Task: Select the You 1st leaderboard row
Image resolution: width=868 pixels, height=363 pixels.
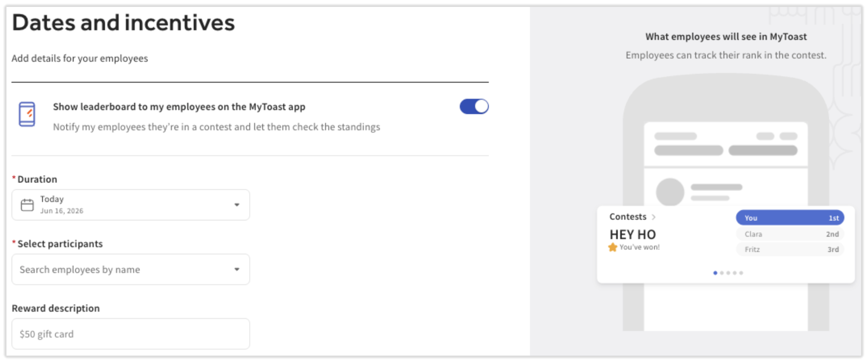Action: point(790,218)
